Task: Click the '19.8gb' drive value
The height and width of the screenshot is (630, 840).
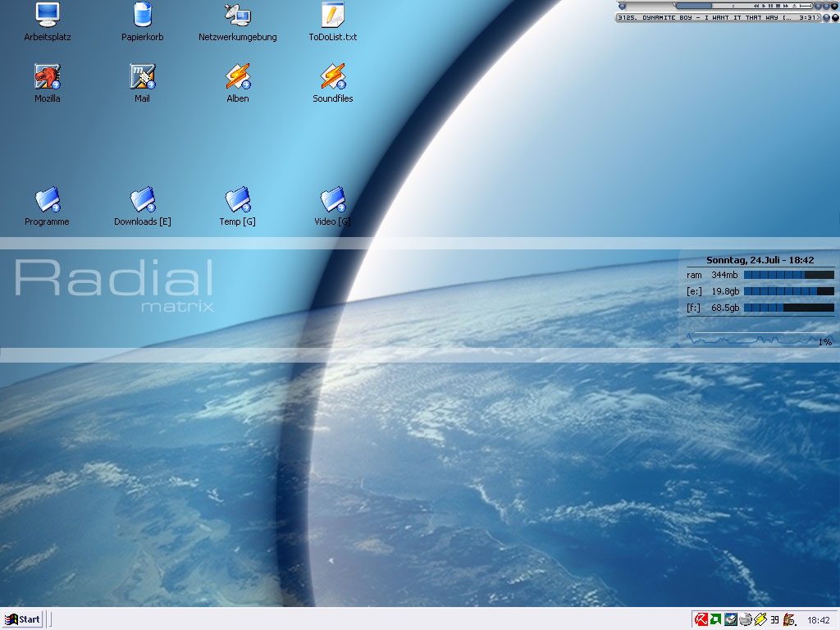Action: 725,291
